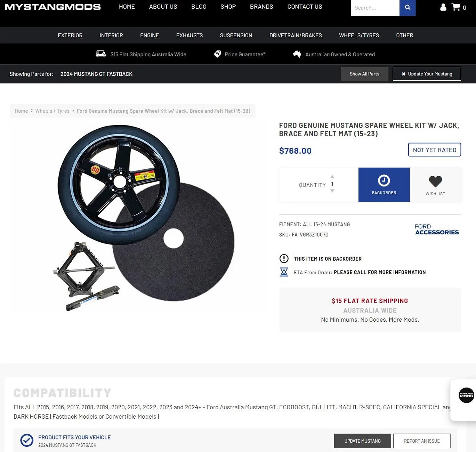The image size is (476, 452).
Task: Open the shopping cart icon
Action: tap(456, 7)
